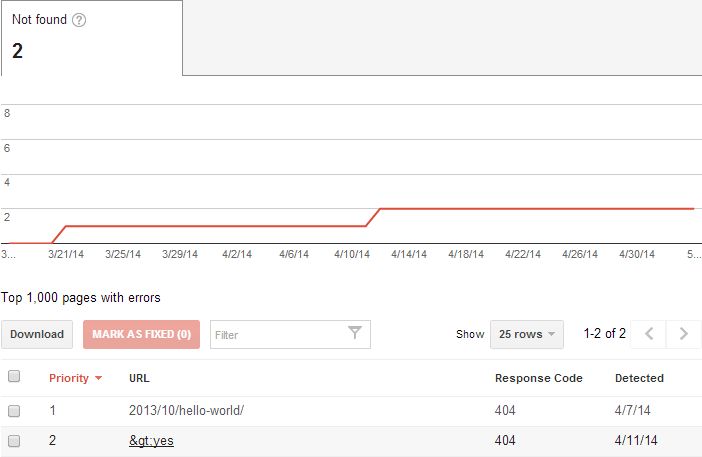Image resolution: width=702 pixels, height=457 pixels.
Task: Go to previous page of results
Action: pos(649,334)
